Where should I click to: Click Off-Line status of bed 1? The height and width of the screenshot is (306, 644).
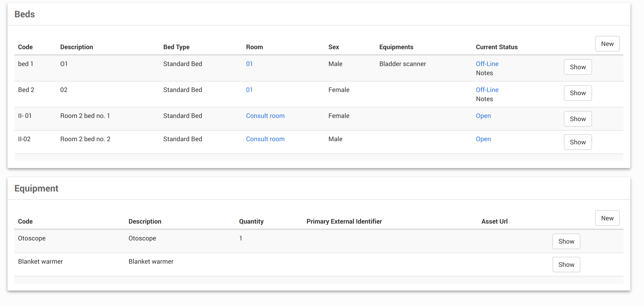pos(487,64)
